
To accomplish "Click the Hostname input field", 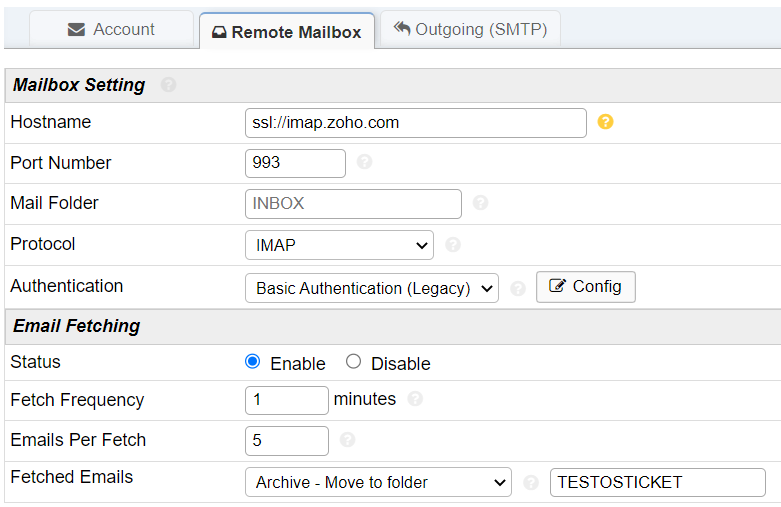I will coord(415,122).
